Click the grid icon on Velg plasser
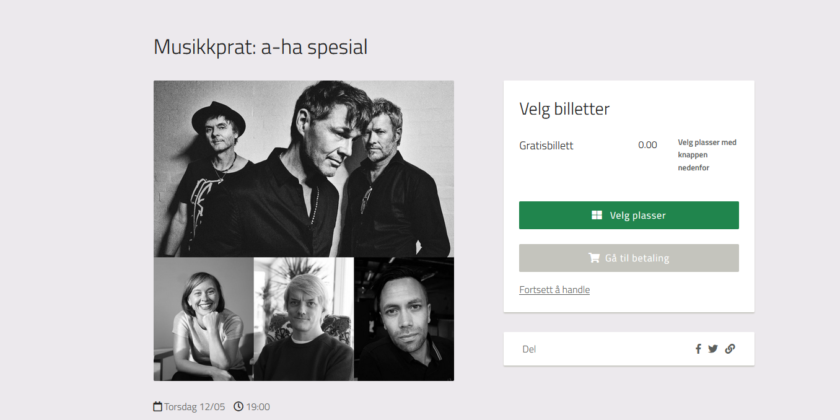The height and width of the screenshot is (420, 840). click(597, 215)
